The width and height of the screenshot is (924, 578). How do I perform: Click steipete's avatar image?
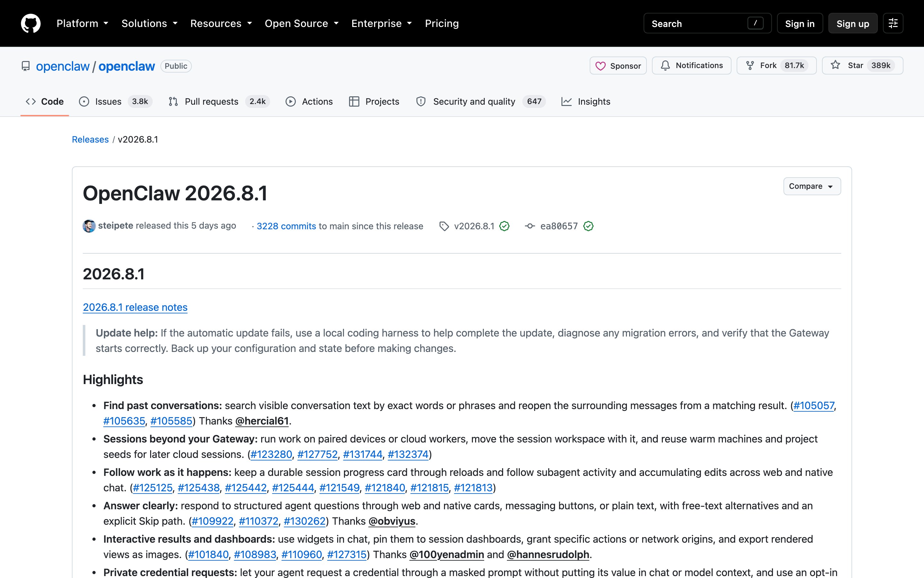[x=89, y=226]
